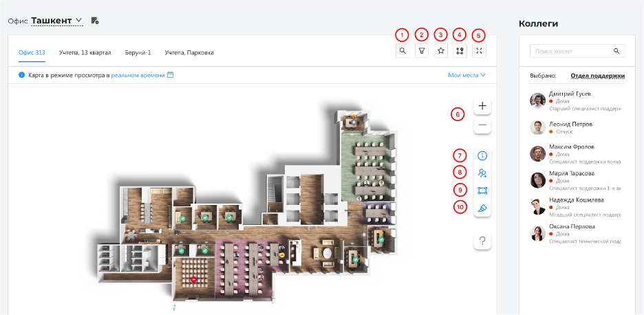Open the filter funnel icon
Viewport: 644px width, 315px height.
[x=422, y=50]
